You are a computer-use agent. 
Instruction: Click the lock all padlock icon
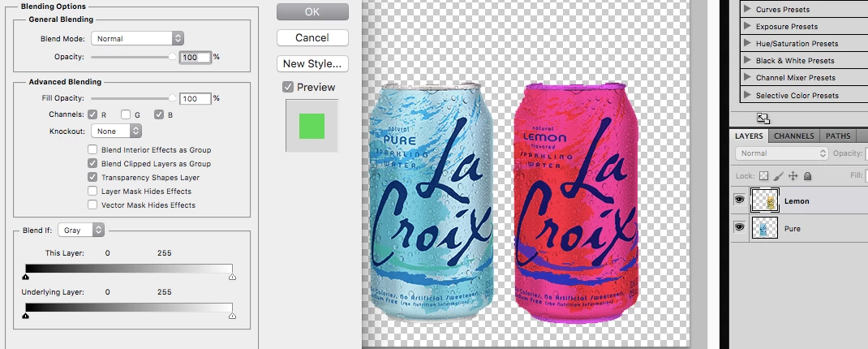click(807, 176)
